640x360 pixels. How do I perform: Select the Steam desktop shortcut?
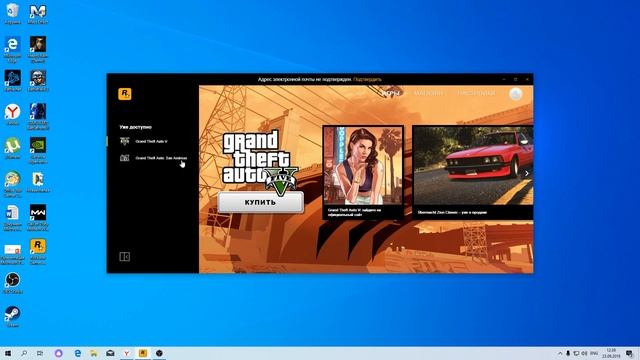tap(13, 317)
